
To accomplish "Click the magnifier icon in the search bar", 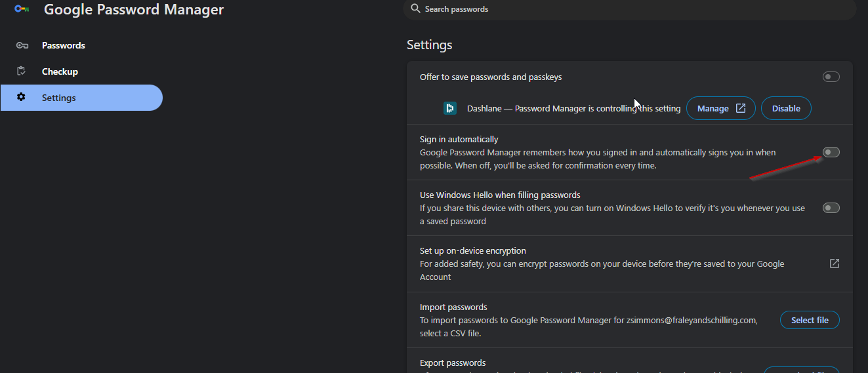I will point(415,9).
